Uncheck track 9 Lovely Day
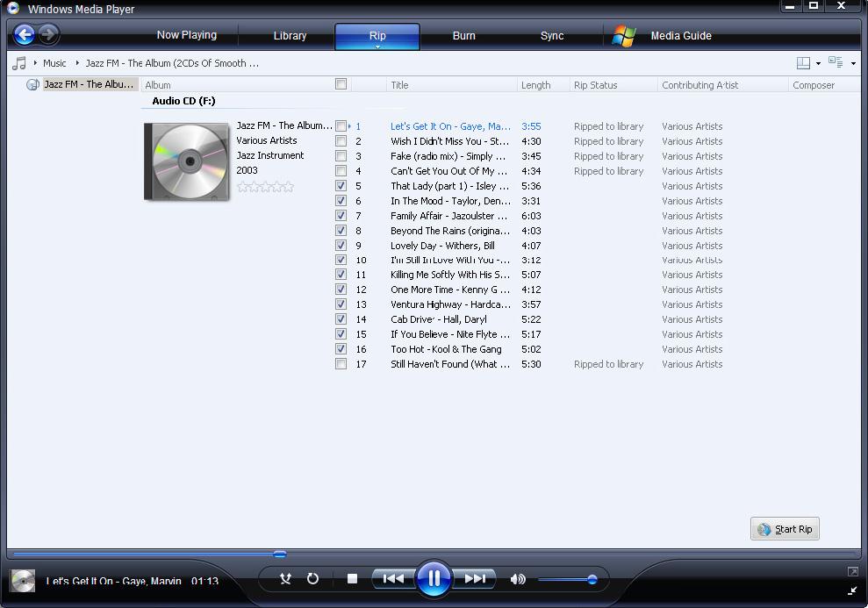 coord(341,245)
